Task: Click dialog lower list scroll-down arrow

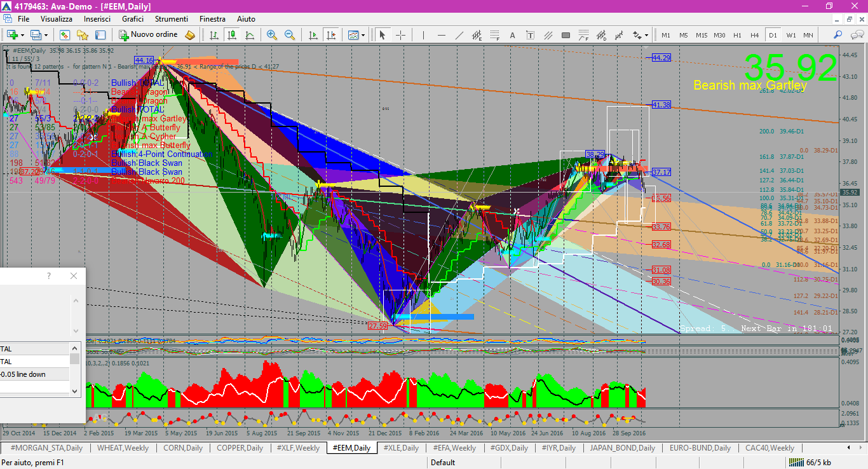Action: pos(75,391)
